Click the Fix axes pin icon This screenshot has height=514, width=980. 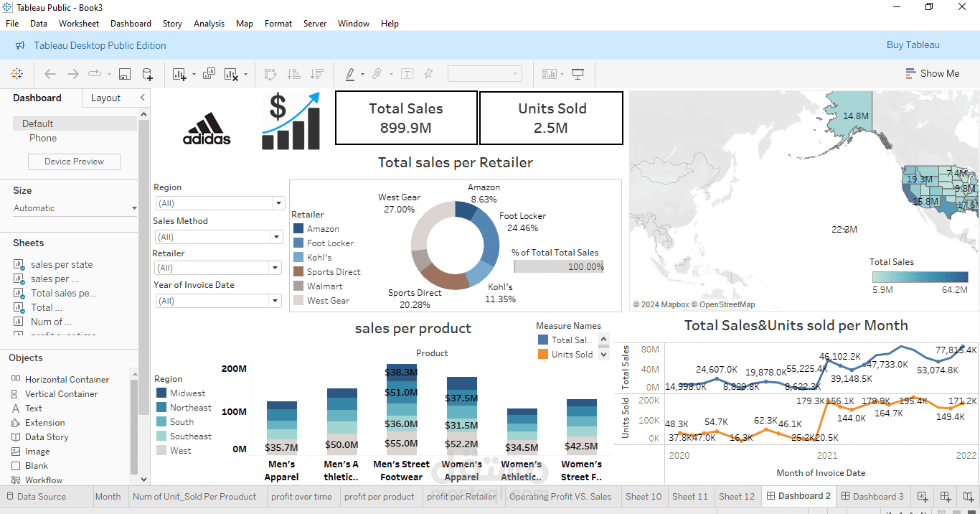429,74
